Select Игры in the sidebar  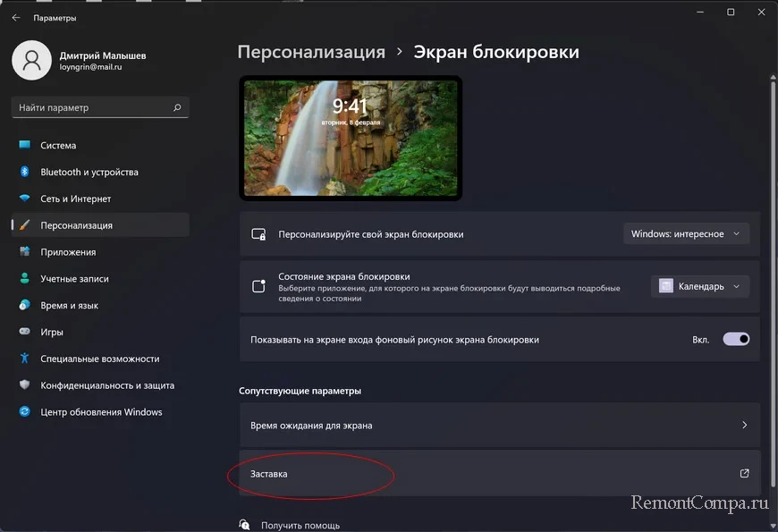52,332
